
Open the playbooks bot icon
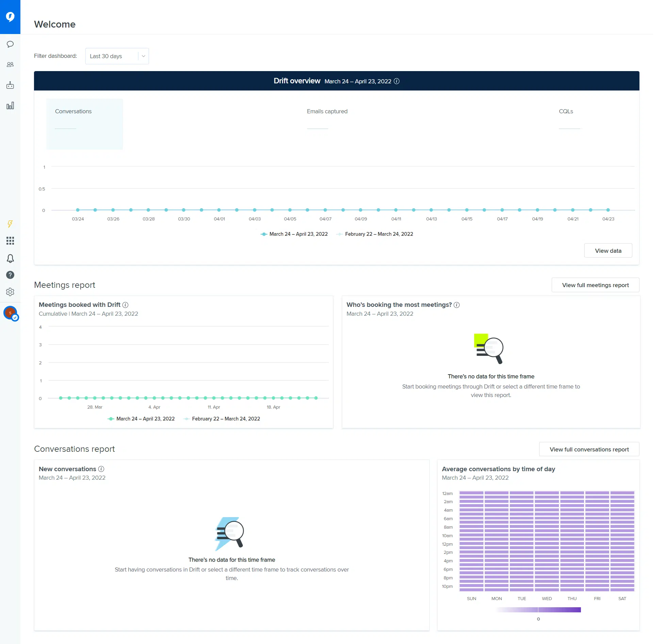click(10, 85)
